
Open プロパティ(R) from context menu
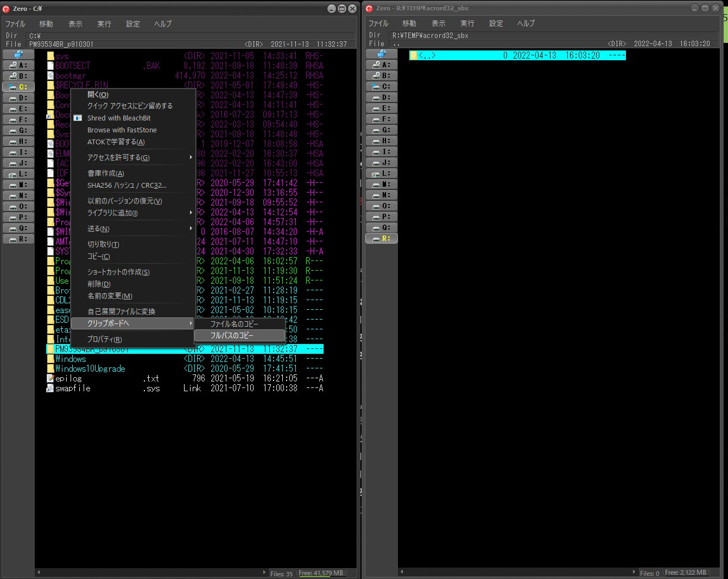tap(104, 339)
